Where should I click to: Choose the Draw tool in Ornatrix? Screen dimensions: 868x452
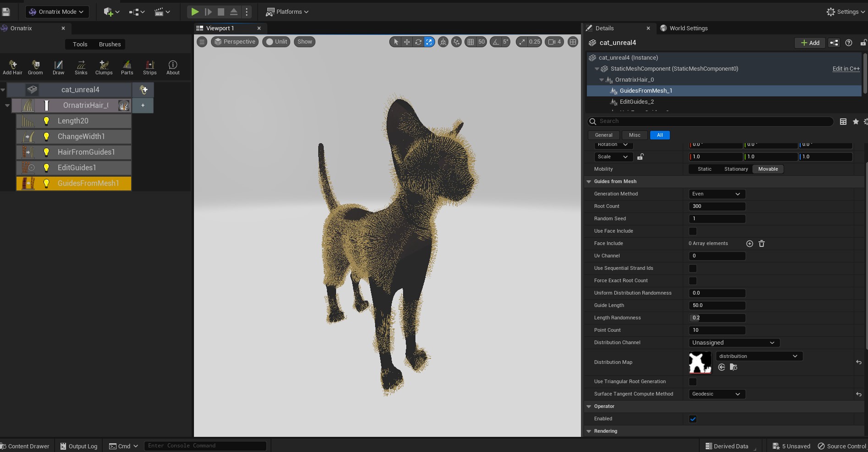click(58, 67)
